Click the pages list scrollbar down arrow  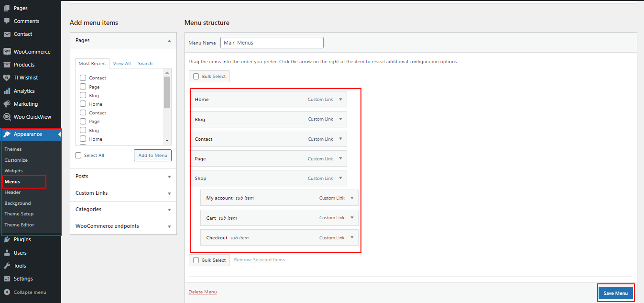point(167,140)
